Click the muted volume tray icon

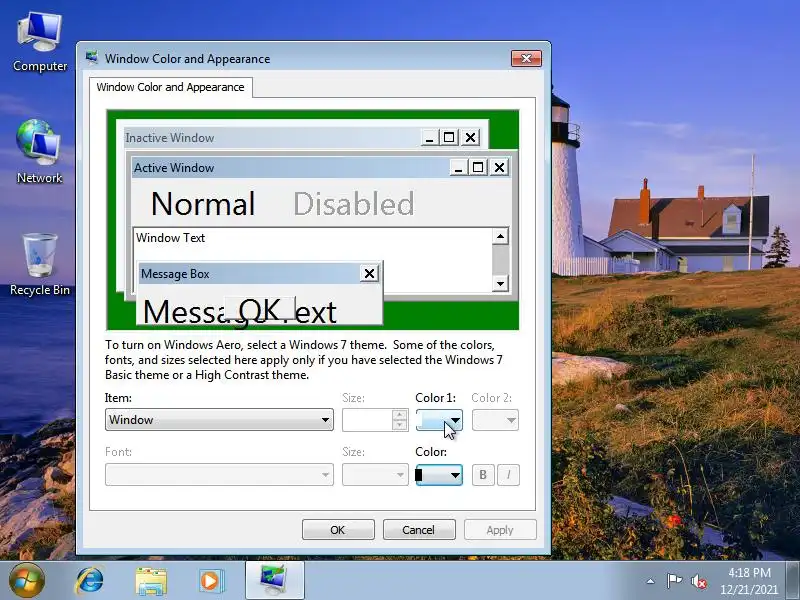(698, 581)
